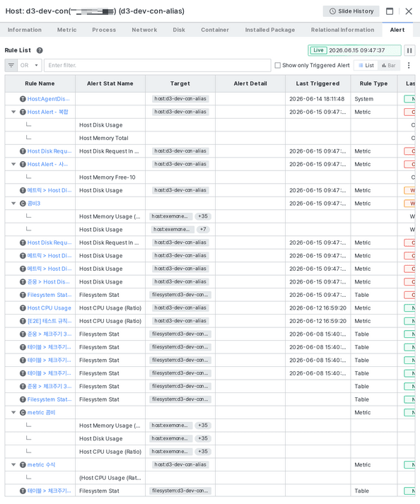
Task: Check Show only Triggered Alert
Action: click(x=278, y=65)
